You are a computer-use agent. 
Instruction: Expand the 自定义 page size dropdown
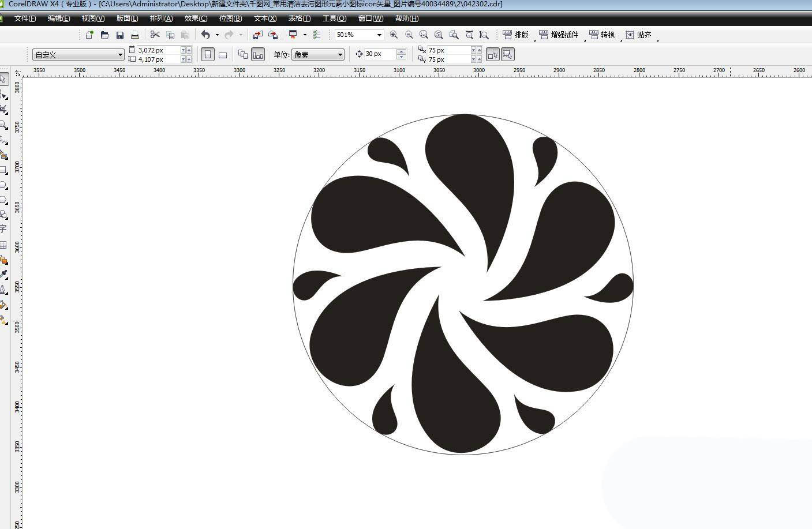pos(120,55)
